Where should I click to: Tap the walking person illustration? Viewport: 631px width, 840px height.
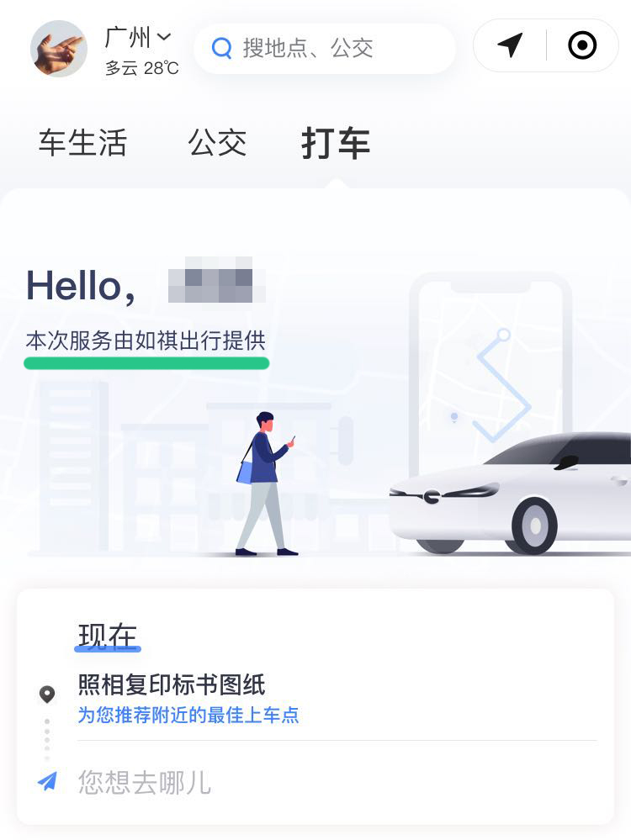(x=266, y=483)
